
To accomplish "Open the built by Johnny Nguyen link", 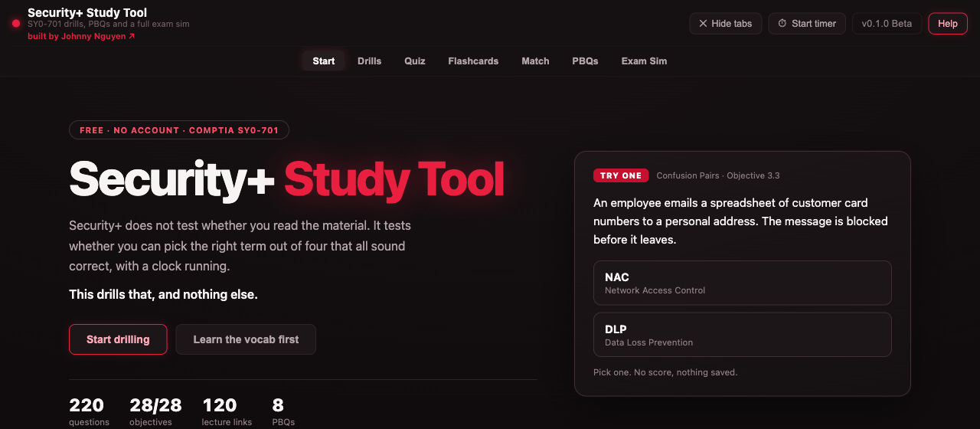I will [x=81, y=36].
